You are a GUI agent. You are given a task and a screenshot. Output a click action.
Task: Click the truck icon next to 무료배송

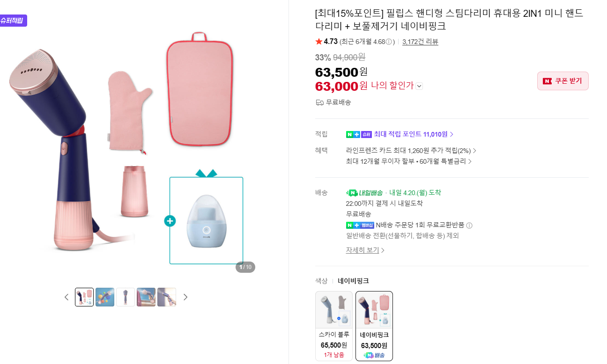click(x=320, y=102)
